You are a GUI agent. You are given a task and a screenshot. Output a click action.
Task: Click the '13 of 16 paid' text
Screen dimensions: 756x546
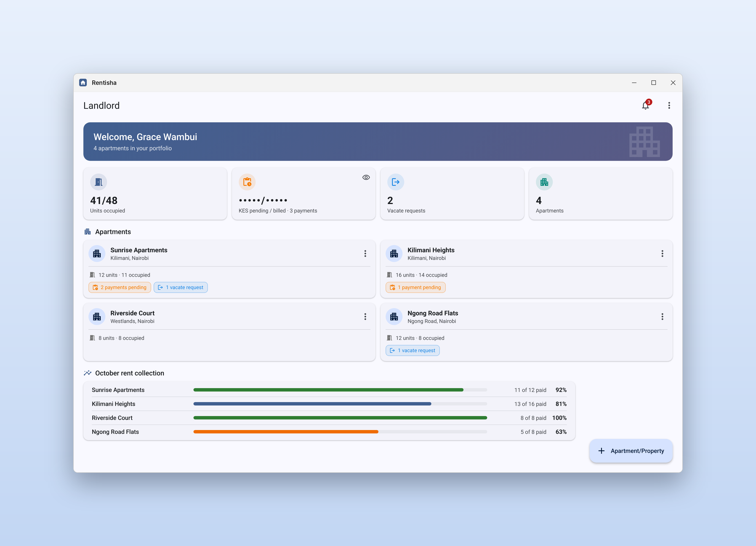[530, 404]
